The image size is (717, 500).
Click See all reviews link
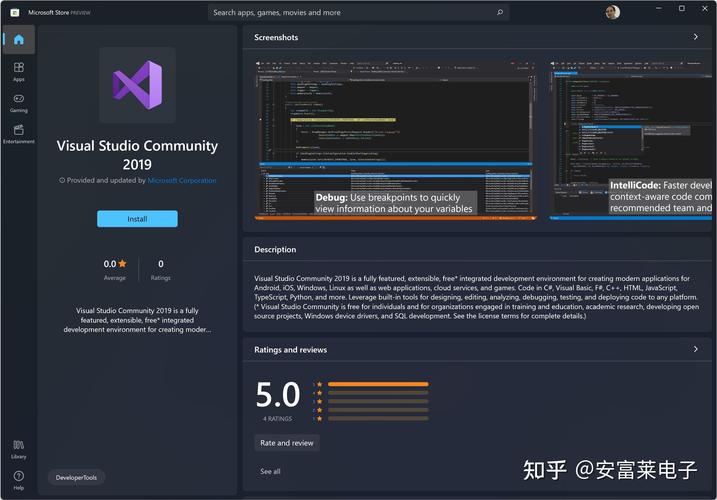pos(270,471)
